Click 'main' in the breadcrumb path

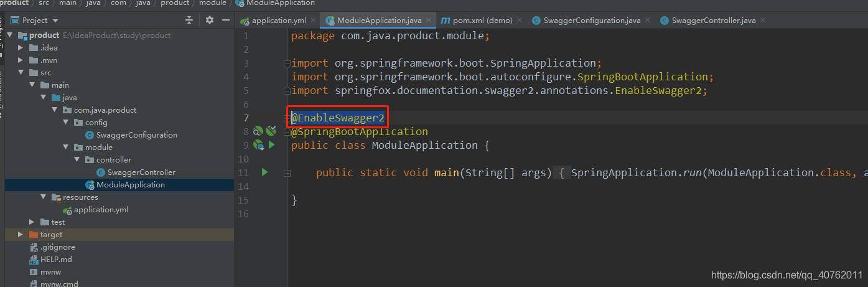(x=68, y=3)
